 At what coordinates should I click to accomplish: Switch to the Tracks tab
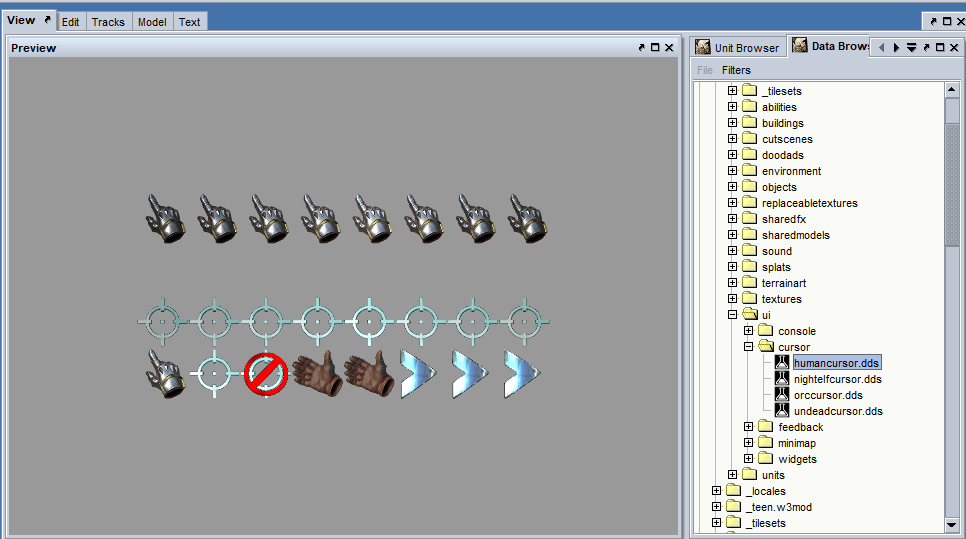[x=108, y=22]
